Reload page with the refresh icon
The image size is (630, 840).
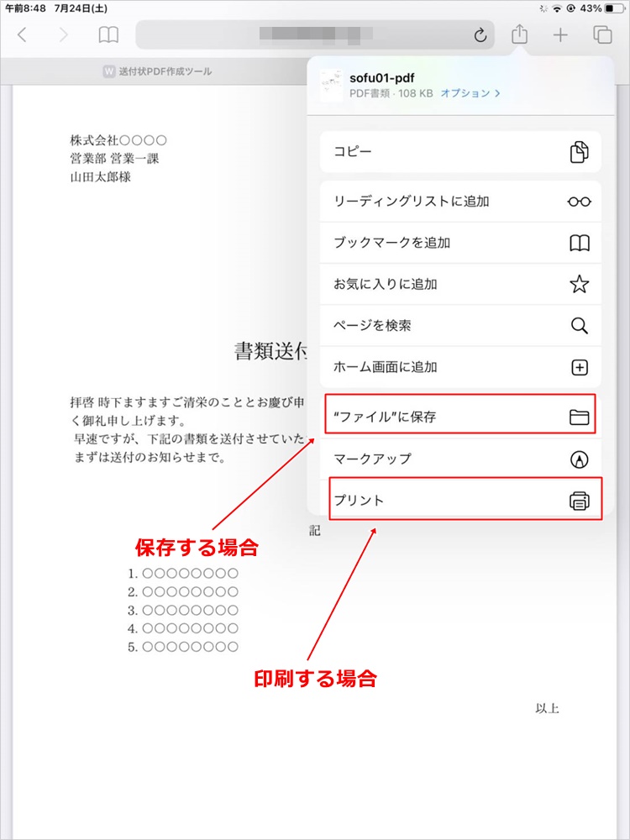click(480, 35)
